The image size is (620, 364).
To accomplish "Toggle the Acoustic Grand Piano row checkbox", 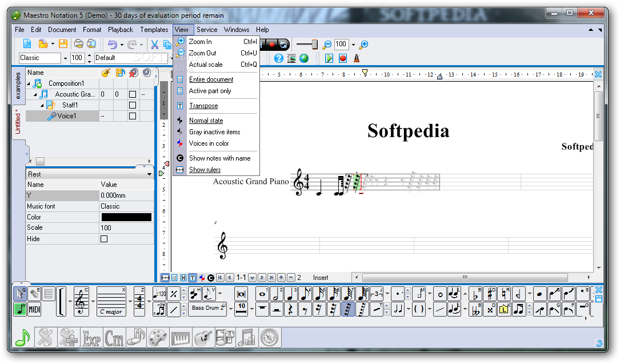I will click(x=133, y=94).
